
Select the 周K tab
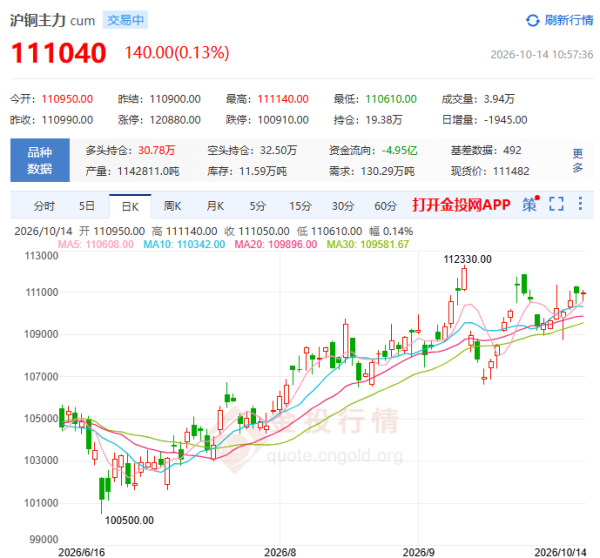(172, 206)
